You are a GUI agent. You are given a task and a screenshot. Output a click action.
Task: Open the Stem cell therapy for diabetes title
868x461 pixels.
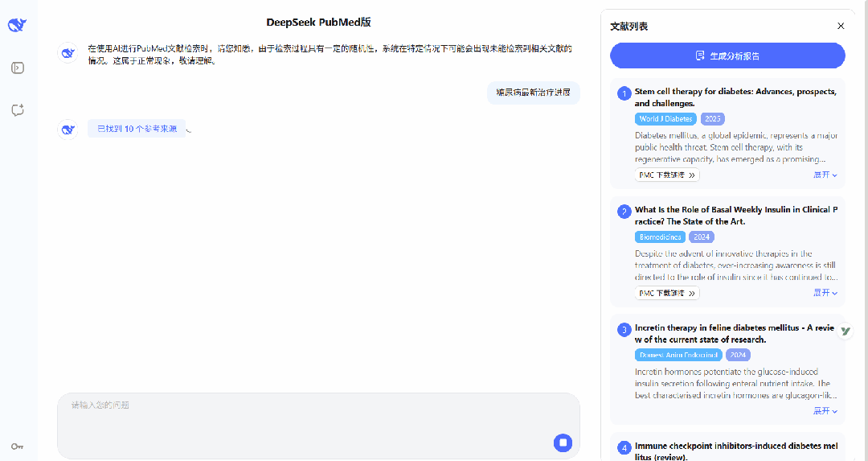735,97
